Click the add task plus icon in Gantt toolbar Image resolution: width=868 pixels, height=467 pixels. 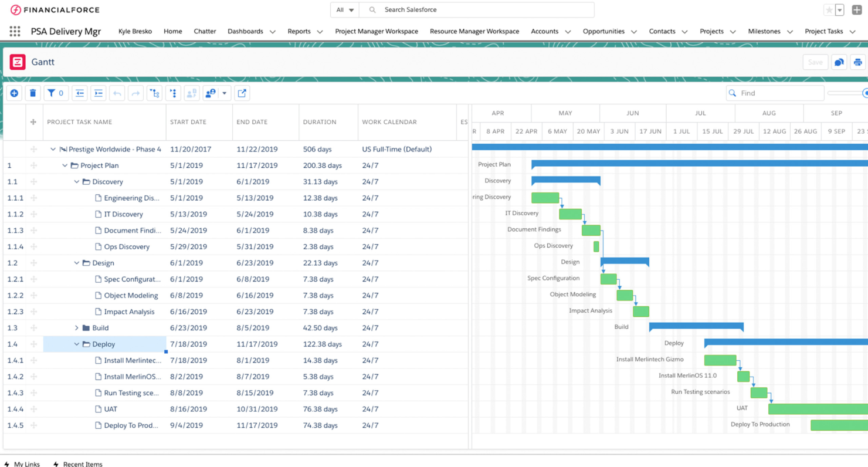coord(14,93)
